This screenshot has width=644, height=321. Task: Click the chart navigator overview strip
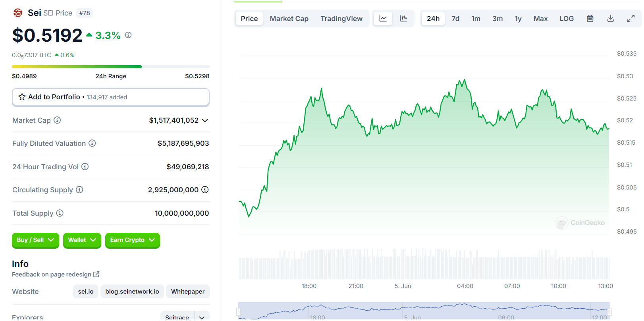click(x=424, y=311)
